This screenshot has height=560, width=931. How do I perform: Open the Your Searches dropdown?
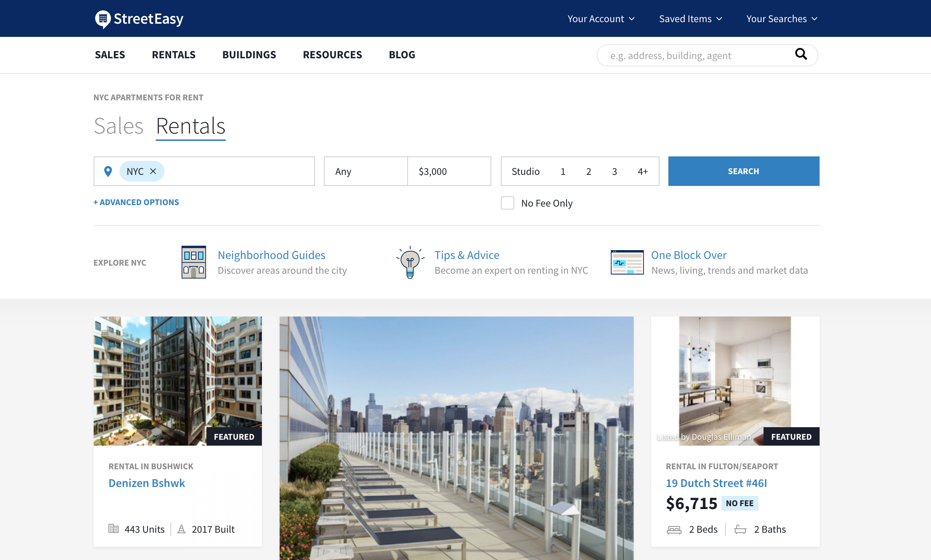[x=782, y=18]
